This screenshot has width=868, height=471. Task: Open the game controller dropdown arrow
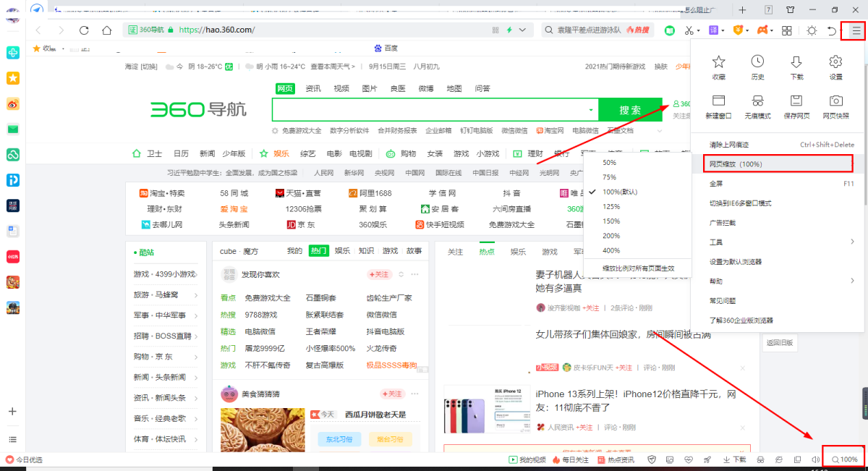click(x=773, y=31)
